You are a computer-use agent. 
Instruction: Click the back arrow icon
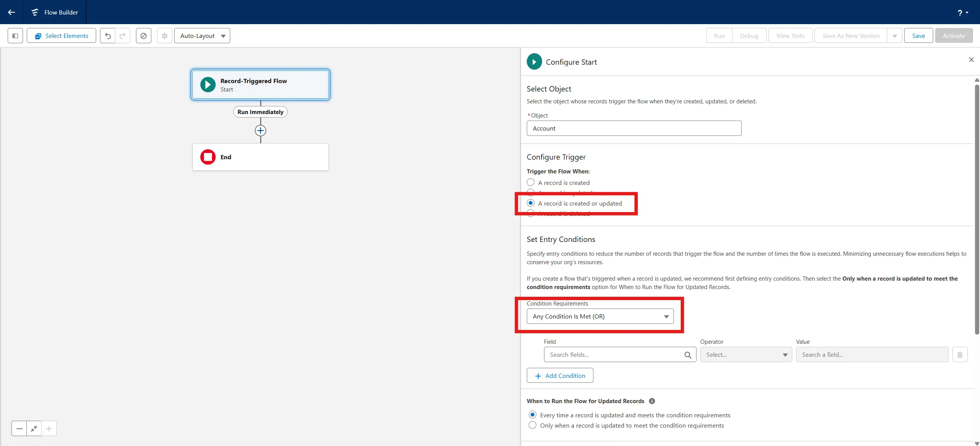point(11,12)
